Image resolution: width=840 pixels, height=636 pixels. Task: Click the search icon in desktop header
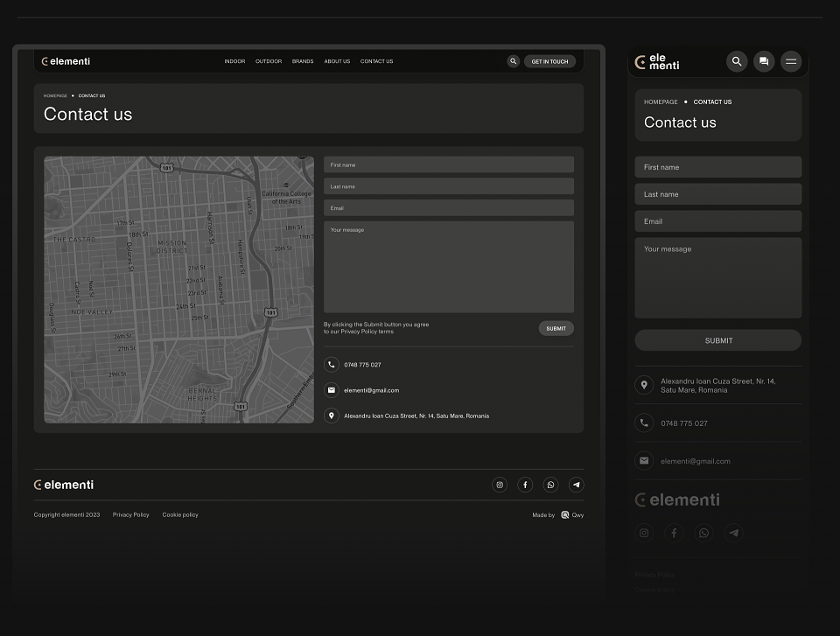[x=514, y=61]
